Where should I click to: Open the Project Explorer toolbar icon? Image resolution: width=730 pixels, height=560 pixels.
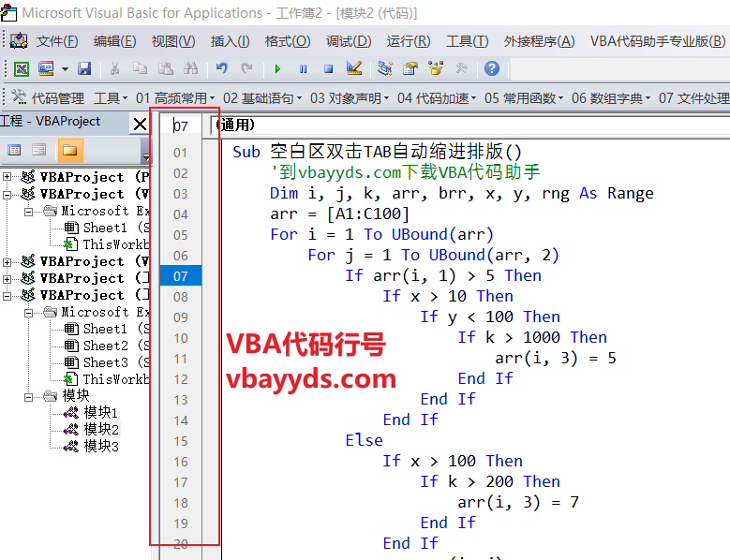pyautogui.click(x=385, y=69)
